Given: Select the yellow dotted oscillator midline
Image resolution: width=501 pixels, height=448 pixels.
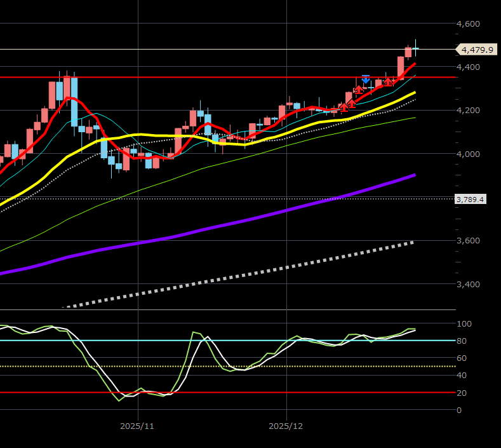Looking at the screenshot, I should point(190,367).
